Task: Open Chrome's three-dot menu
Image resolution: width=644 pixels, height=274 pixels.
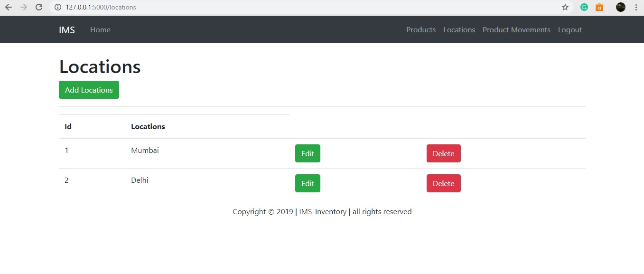Action: [636, 7]
